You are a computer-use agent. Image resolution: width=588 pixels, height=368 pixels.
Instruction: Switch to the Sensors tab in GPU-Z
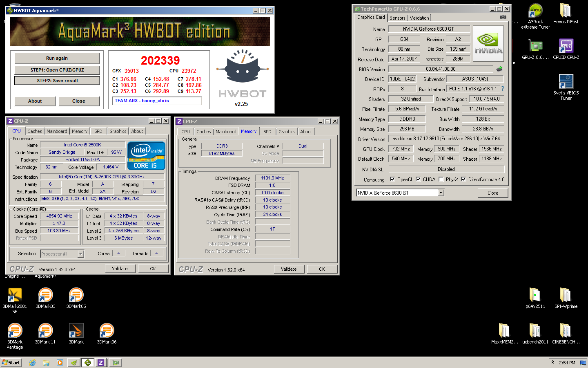click(x=397, y=18)
